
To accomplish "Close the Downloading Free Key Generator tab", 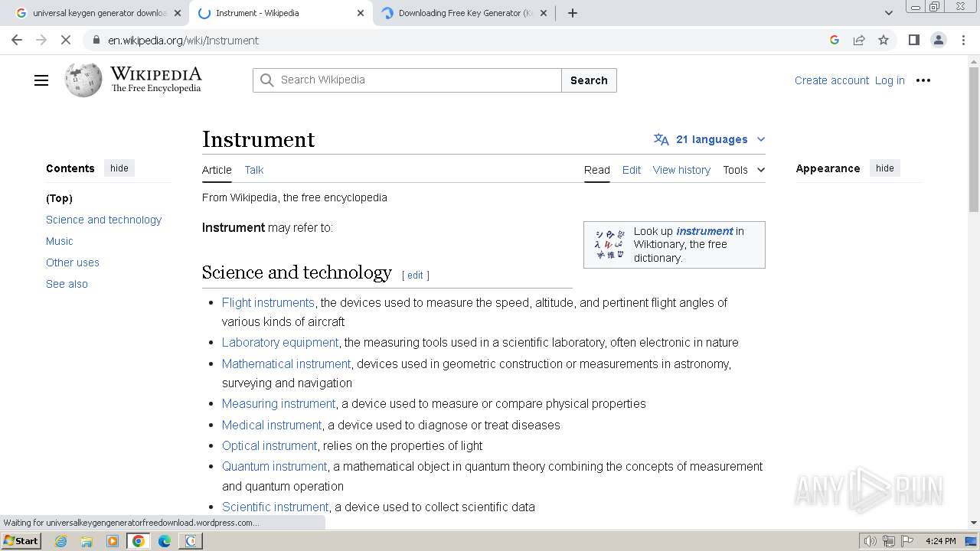I will (544, 13).
